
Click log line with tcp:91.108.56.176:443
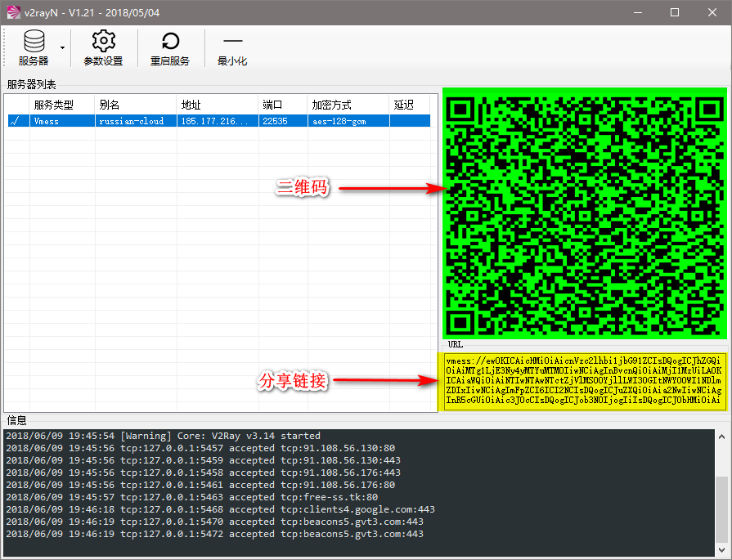pyautogui.click(x=203, y=473)
